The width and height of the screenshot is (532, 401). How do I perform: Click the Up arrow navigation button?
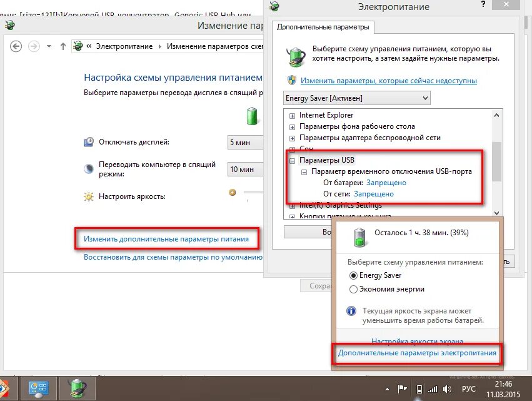tap(63, 46)
